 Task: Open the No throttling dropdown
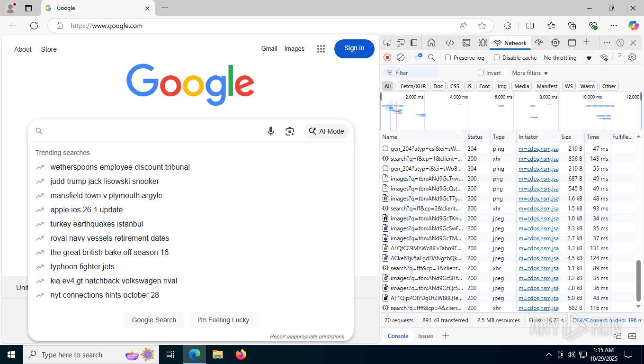point(568,57)
